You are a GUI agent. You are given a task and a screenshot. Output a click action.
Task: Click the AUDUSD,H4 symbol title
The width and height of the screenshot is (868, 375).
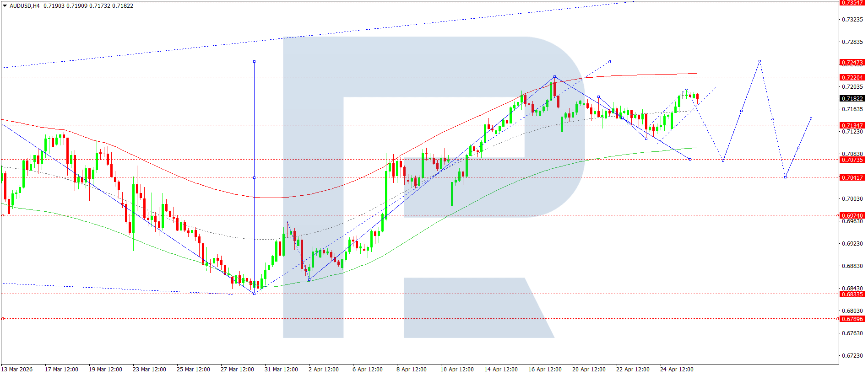click(x=25, y=6)
